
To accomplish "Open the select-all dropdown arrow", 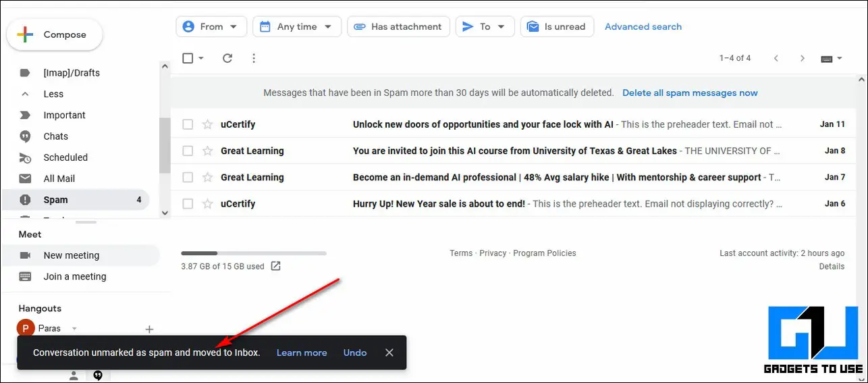I will (201, 59).
